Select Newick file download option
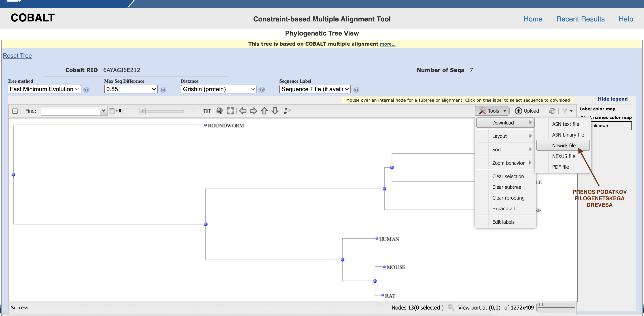 tap(563, 145)
